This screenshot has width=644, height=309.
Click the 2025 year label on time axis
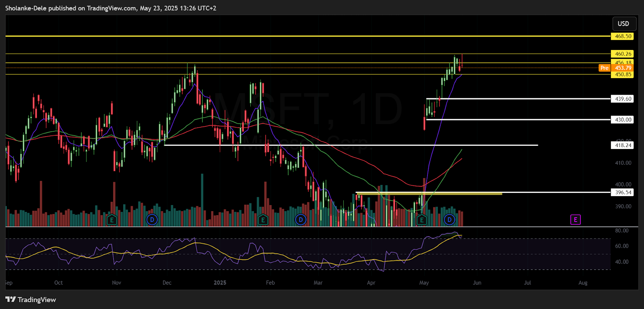click(x=220, y=283)
